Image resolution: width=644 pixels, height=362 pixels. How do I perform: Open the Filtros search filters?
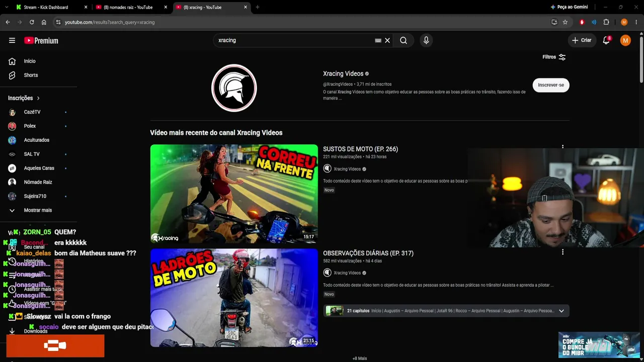click(x=554, y=57)
